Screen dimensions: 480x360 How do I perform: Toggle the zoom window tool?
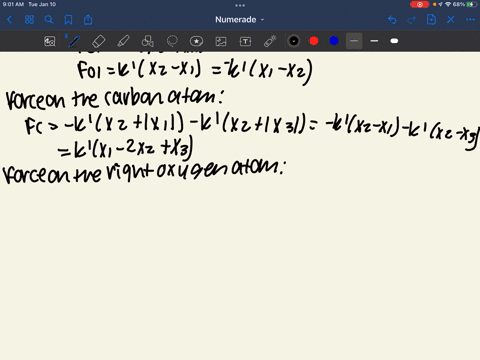pos(50,41)
